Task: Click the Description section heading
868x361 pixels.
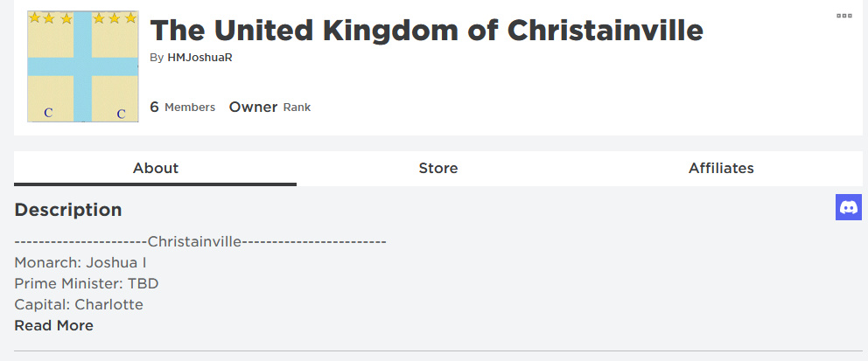Action: point(68,210)
